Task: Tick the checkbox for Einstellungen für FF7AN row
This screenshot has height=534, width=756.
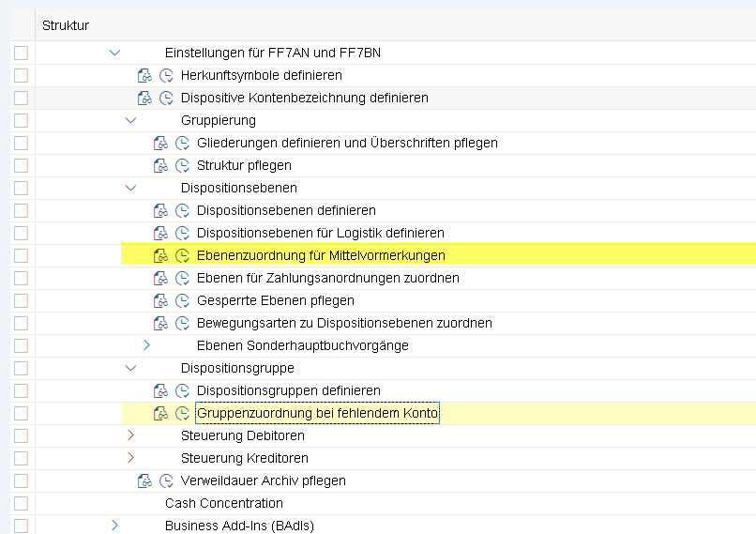Action: pyautogui.click(x=21, y=53)
